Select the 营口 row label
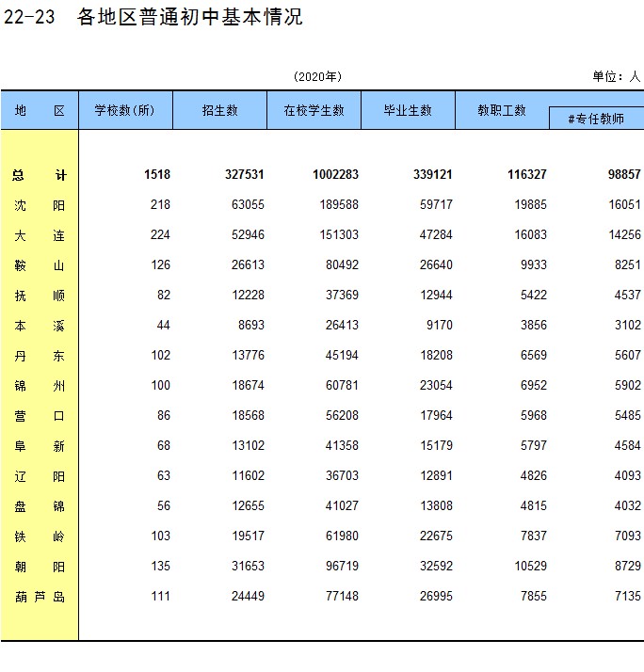644x672 pixels. click(40, 416)
